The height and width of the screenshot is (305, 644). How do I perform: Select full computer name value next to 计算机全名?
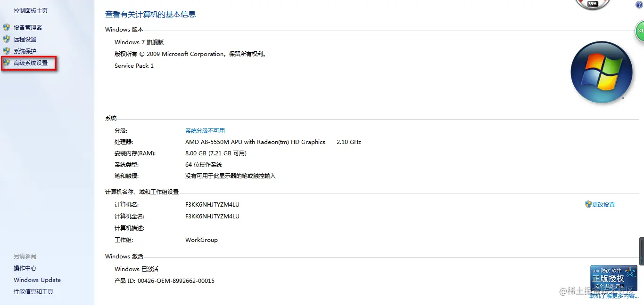(x=212, y=216)
